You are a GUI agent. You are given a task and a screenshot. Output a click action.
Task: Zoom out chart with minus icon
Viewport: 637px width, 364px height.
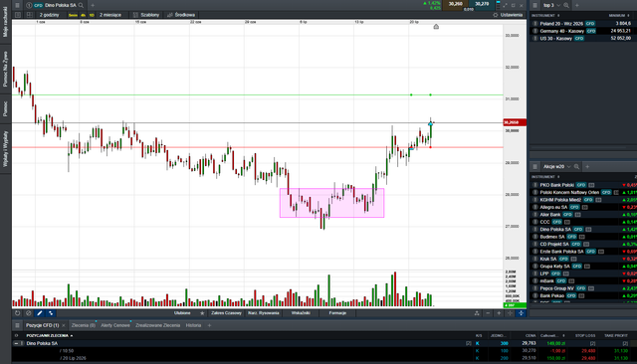(x=488, y=313)
